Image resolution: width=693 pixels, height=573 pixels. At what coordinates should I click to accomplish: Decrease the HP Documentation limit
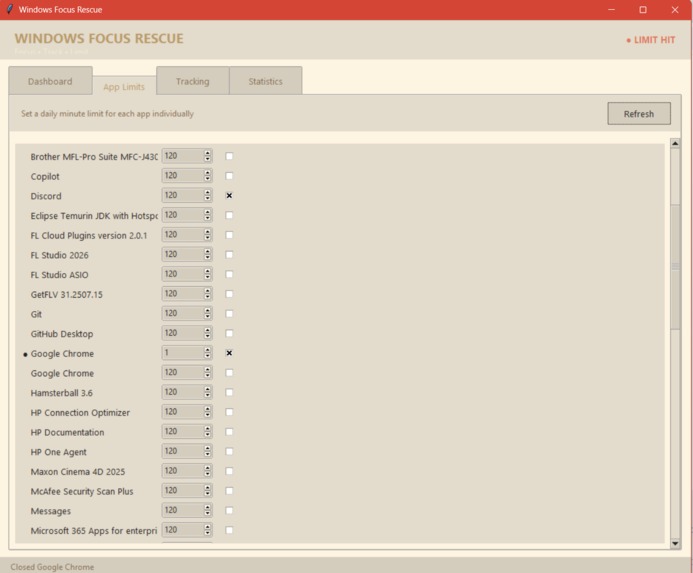click(x=207, y=435)
